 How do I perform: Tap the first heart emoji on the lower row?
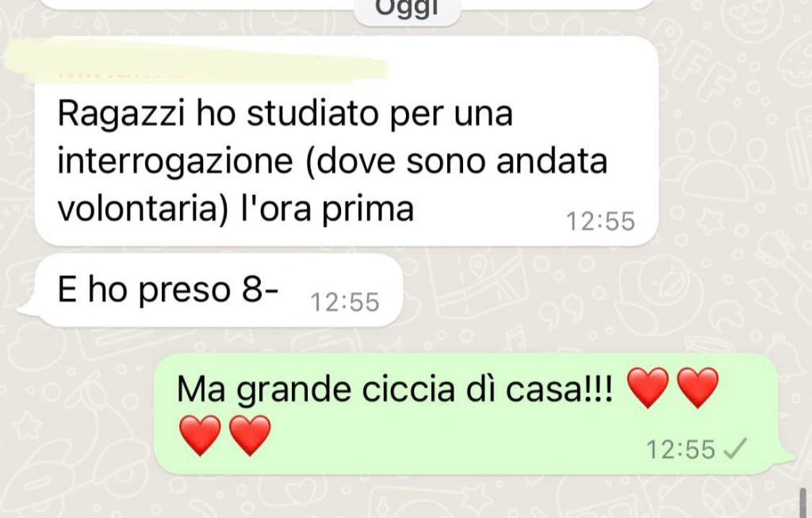199,436
